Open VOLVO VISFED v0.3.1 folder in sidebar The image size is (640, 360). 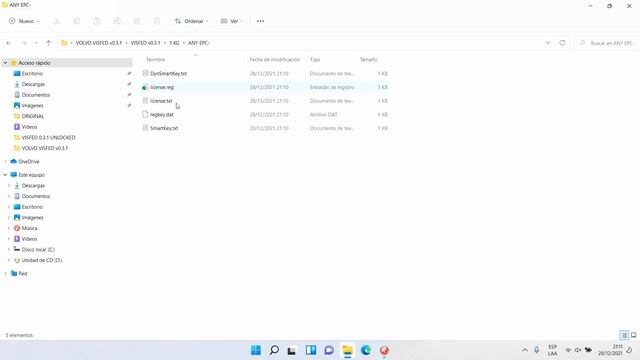click(44, 148)
